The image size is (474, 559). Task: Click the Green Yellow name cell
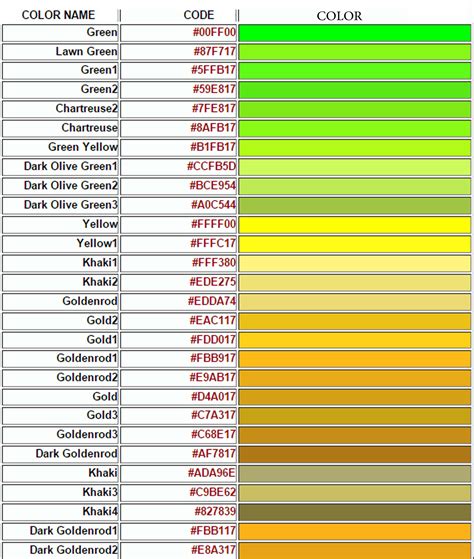click(x=60, y=148)
